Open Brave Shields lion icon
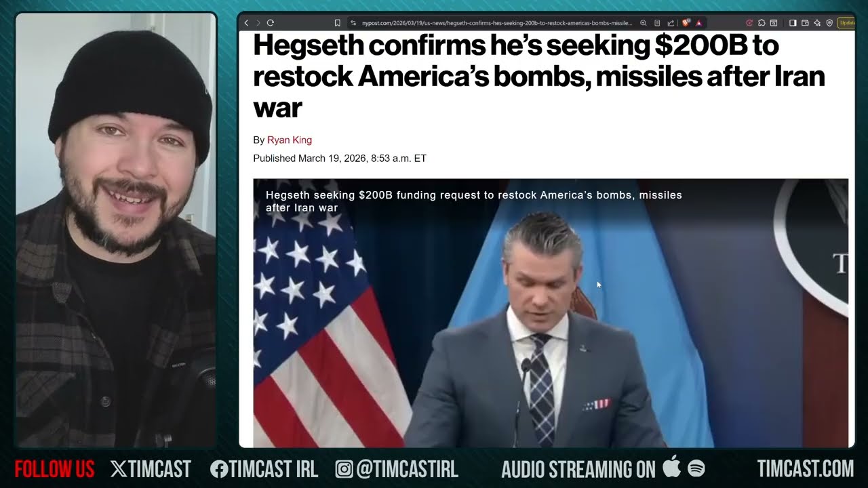Image resolution: width=868 pixels, height=488 pixels. tap(686, 23)
